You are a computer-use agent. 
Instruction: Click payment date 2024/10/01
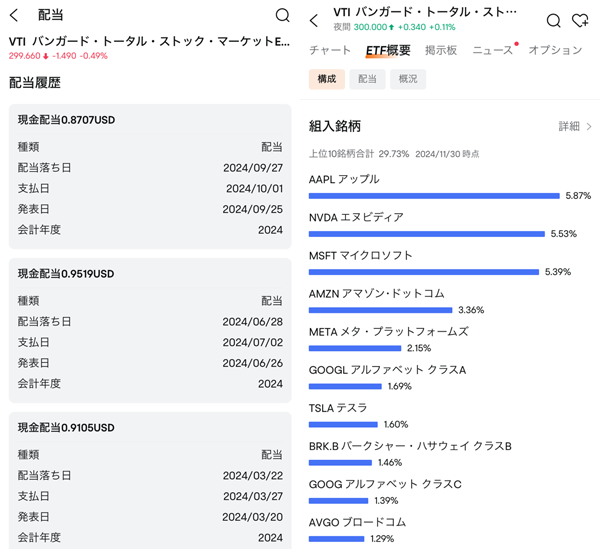click(254, 189)
